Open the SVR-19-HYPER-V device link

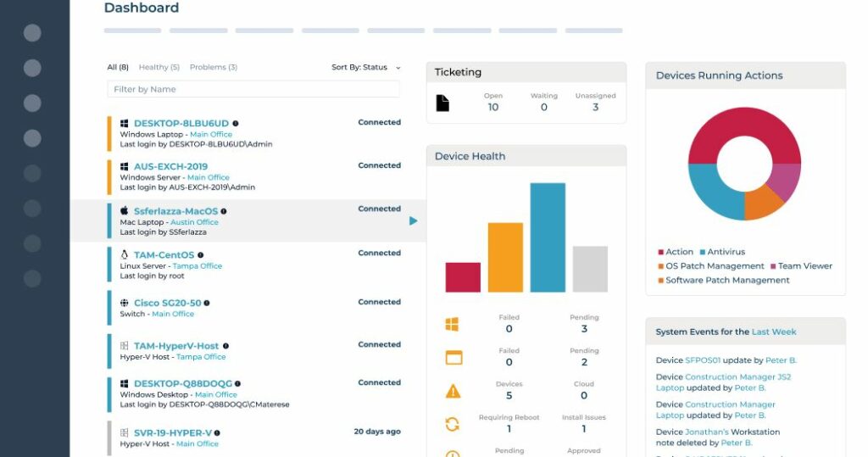coord(173,432)
